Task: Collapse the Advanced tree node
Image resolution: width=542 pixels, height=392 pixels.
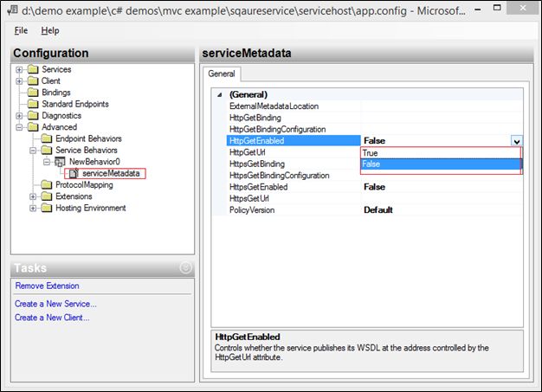Action: [19, 127]
